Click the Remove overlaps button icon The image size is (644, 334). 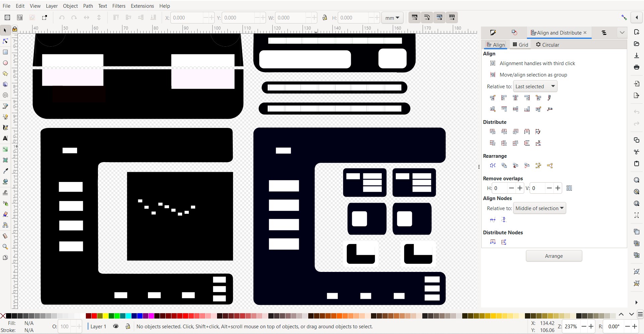[569, 188]
